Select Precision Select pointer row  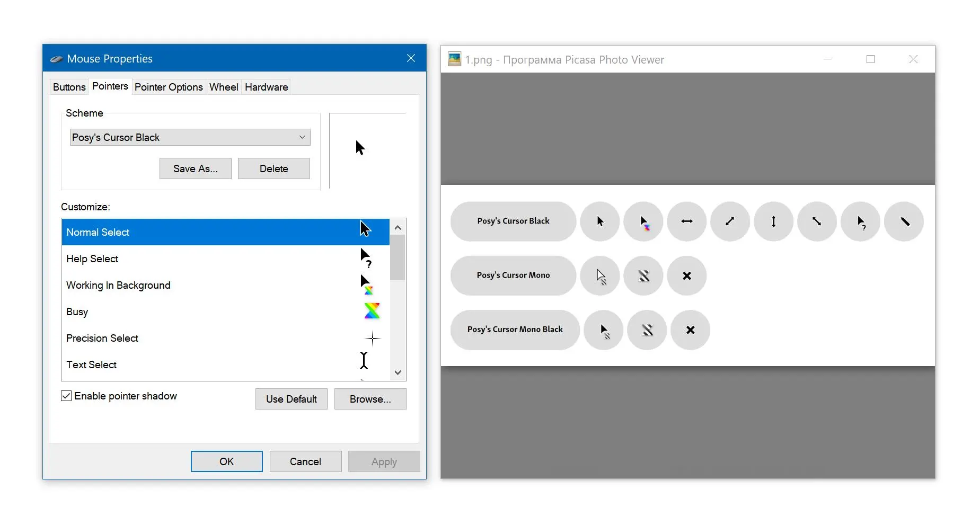225,338
